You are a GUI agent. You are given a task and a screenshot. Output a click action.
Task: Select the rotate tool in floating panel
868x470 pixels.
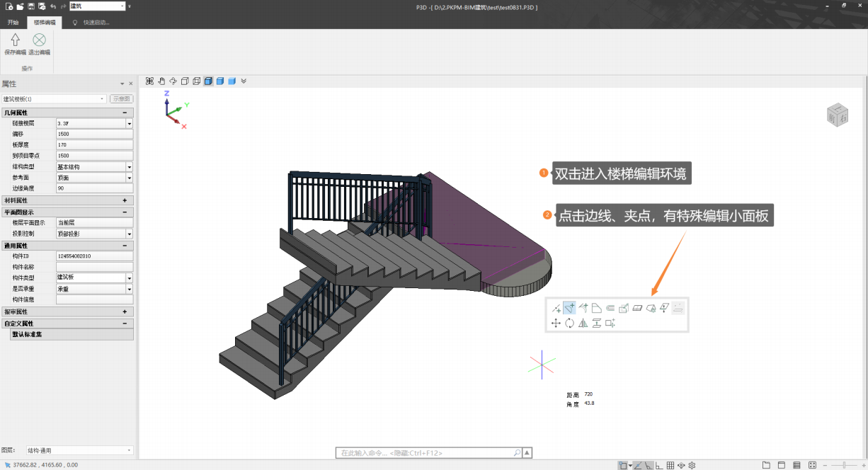569,323
